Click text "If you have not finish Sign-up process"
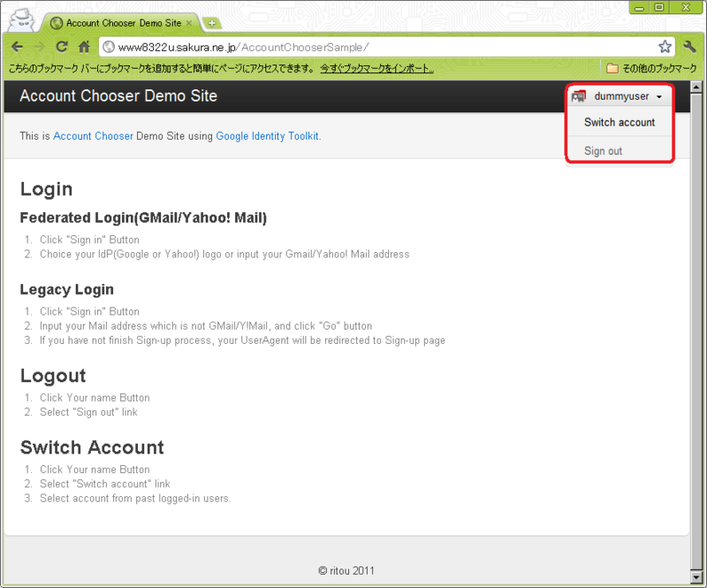 tap(125, 340)
